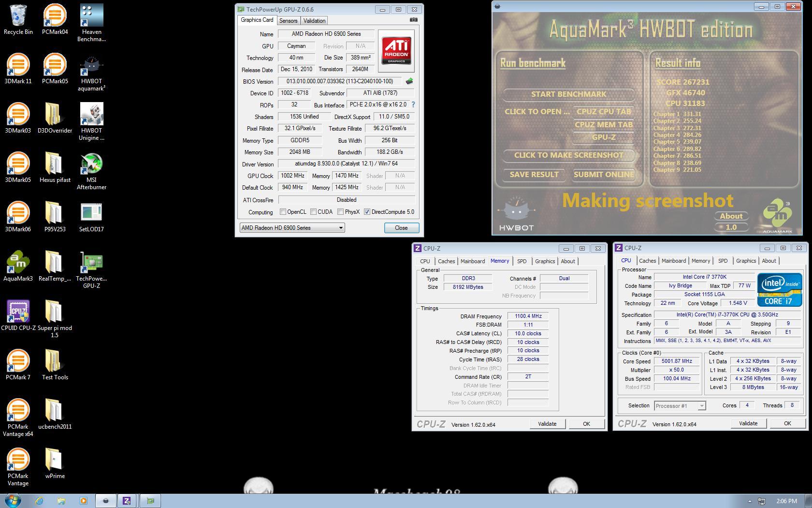
Task: Open the Heaven Benchmark desktop shortcut
Action: click(91, 23)
